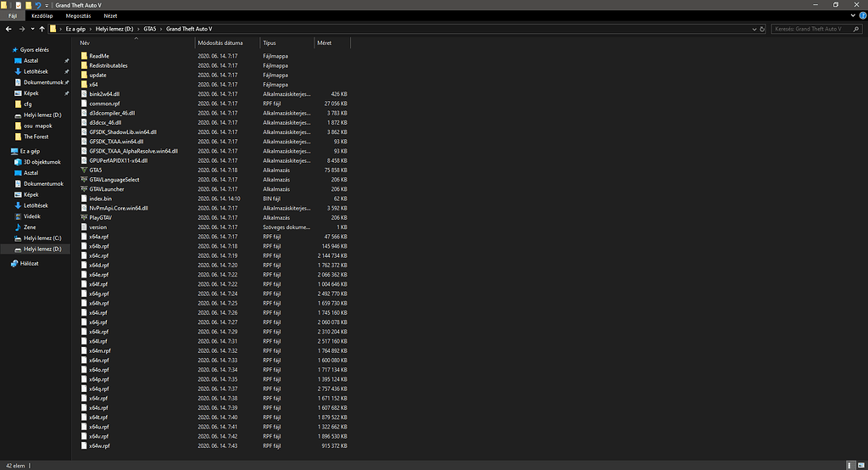868x470 pixels.
Task: Expand the ribbon with the chevron near Help
Action: click(853, 15)
